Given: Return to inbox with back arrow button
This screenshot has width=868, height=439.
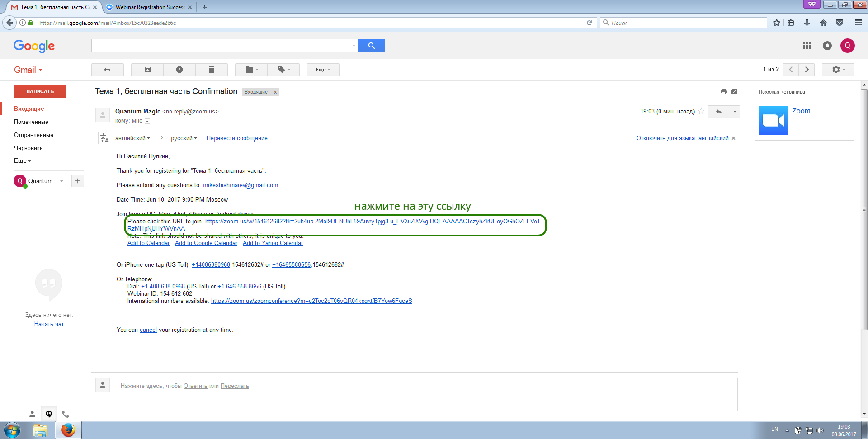Looking at the screenshot, I should tap(108, 70).
